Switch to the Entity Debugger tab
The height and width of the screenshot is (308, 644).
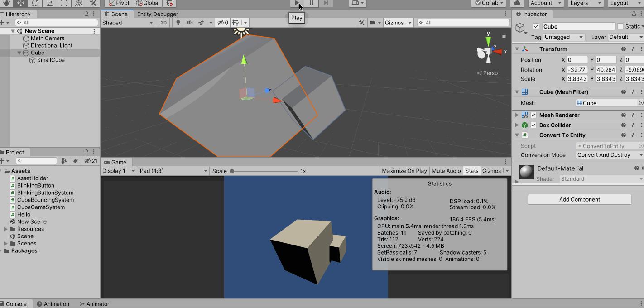click(157, 14)
